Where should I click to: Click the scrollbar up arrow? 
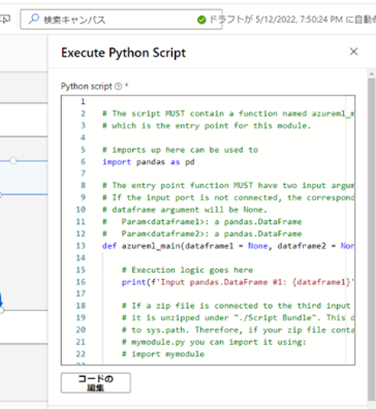point(371,73)
